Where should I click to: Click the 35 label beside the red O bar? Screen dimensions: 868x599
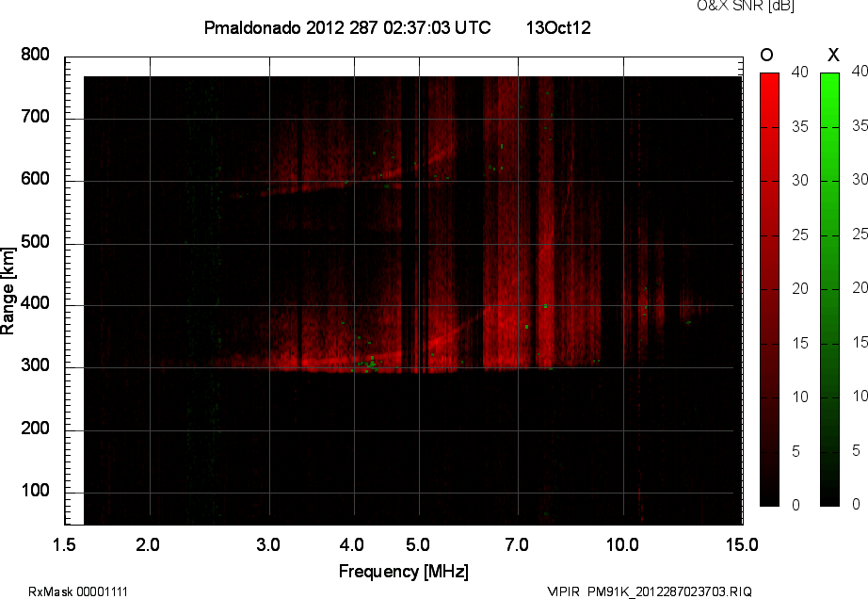pos(800,127)
